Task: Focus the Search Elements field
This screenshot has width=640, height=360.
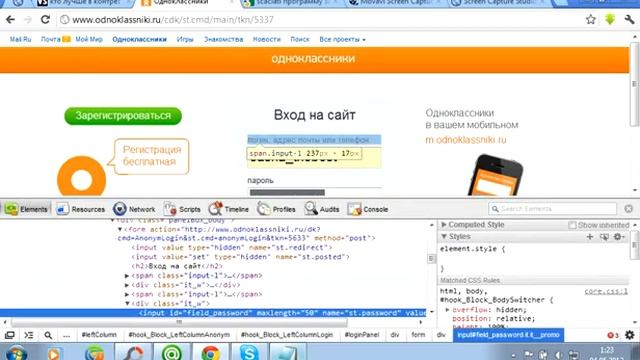Action: pos(552,209)
